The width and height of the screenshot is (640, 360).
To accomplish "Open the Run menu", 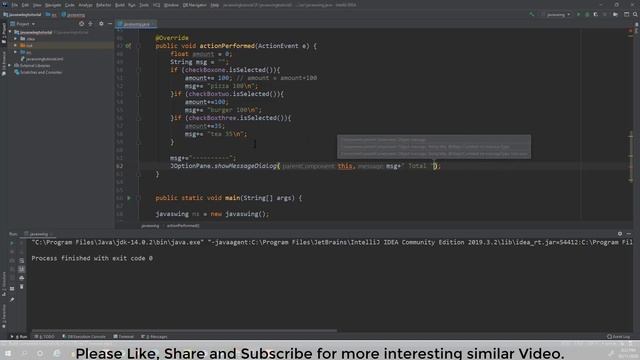I will coord(131,5).
